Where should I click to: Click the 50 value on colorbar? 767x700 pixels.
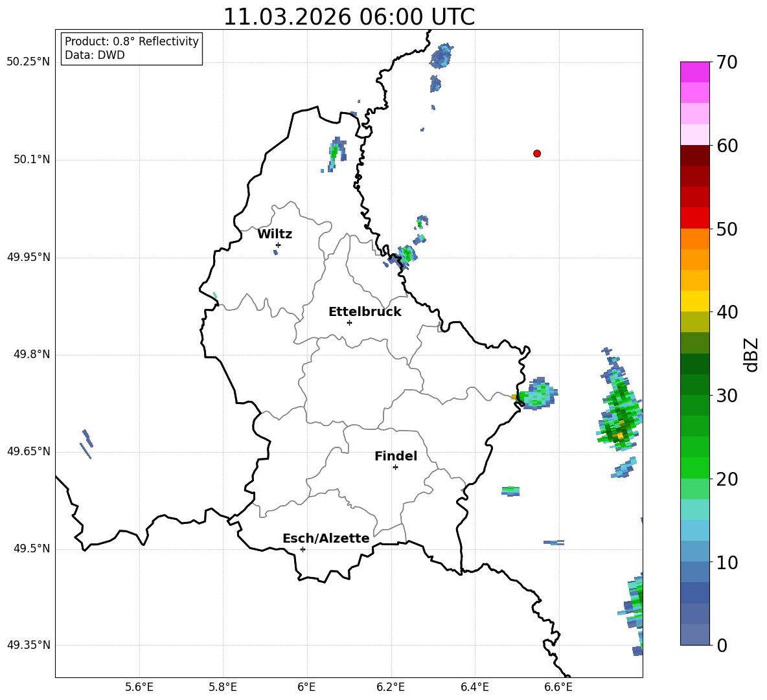[x=726, y=229]
